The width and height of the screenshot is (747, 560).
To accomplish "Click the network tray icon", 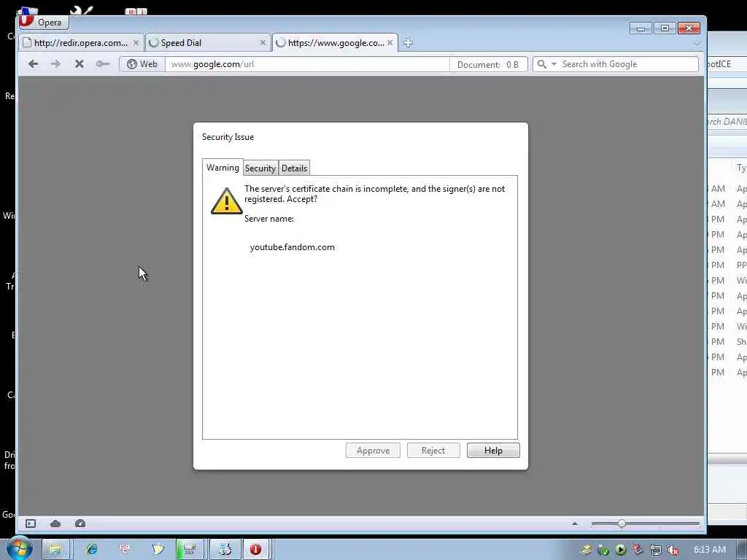I will (x=656, y=550).
